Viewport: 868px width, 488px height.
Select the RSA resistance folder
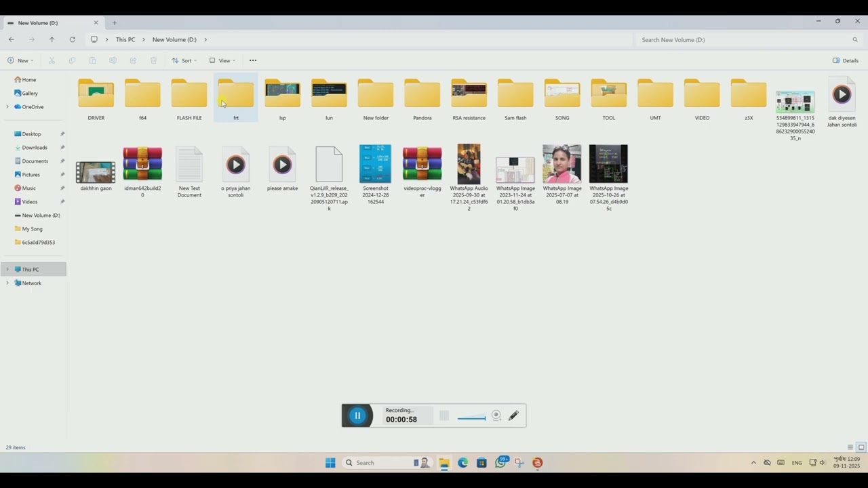(469, 99)
